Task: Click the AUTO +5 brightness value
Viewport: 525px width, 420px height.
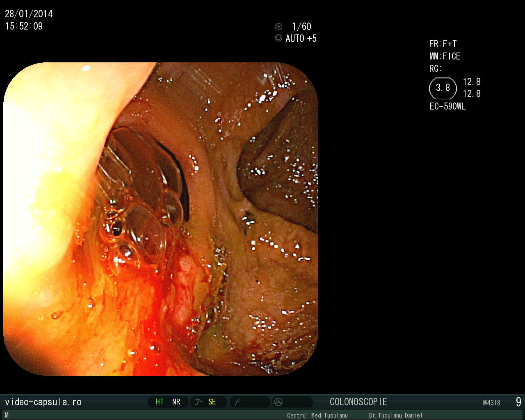Action: pos(301,39)
